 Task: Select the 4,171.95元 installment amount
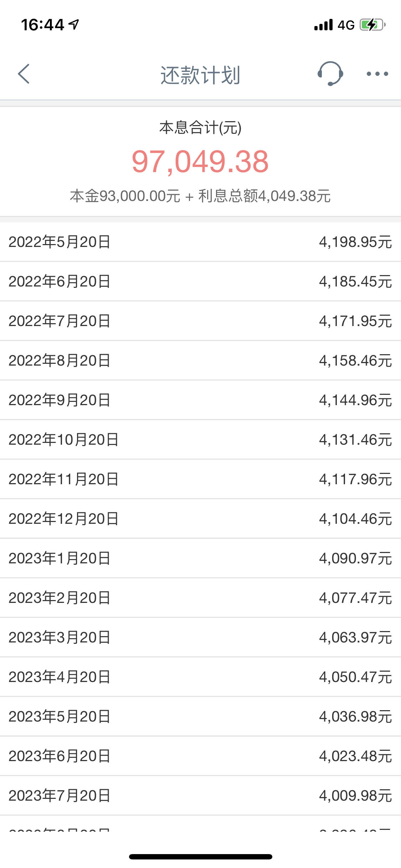click(x=355, y=321)
